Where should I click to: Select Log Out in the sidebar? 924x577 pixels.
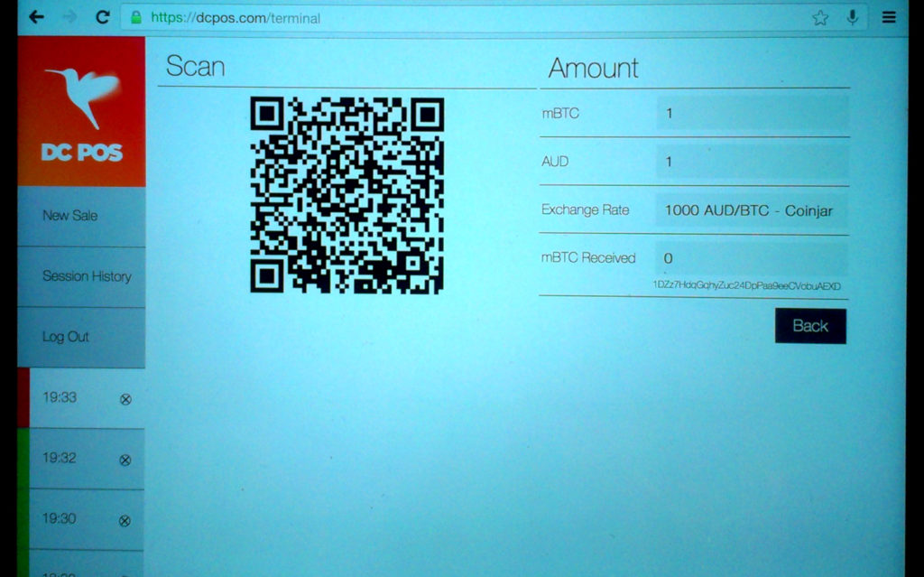(x=81, y=338)
